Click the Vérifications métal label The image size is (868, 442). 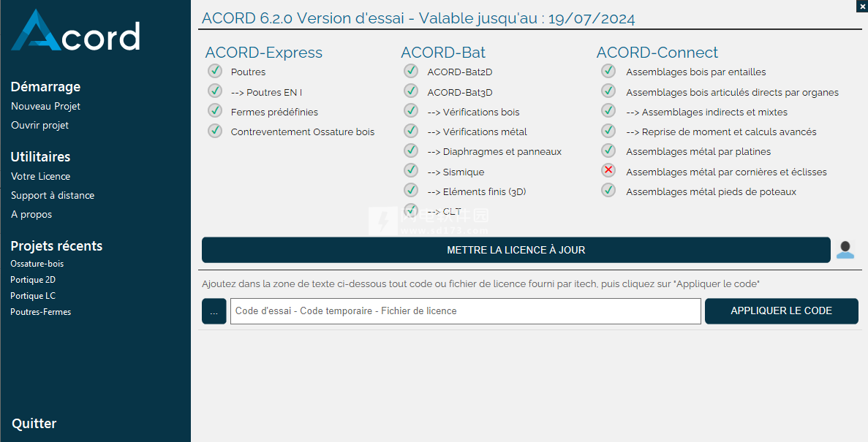point(478,132)
